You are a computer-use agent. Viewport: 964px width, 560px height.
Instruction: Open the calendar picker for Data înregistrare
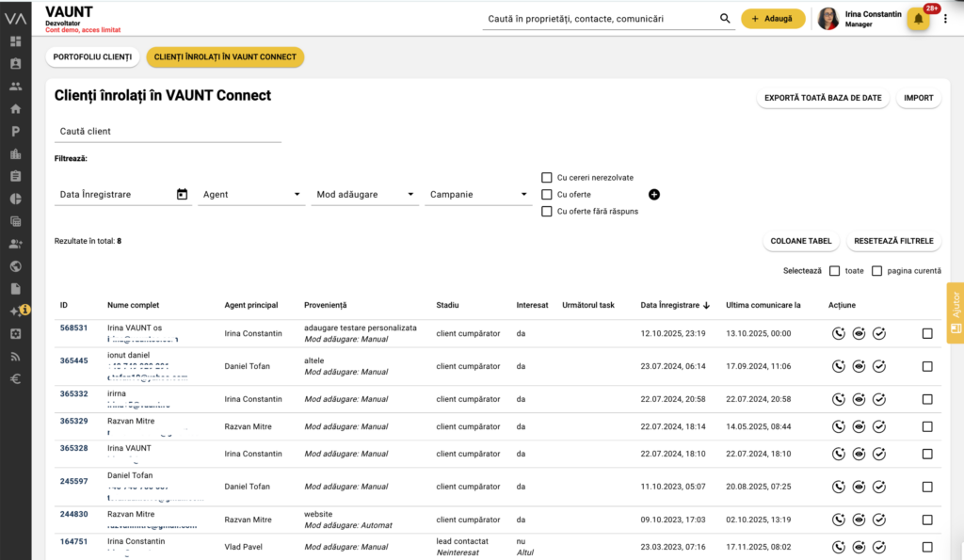pos(182,195)
